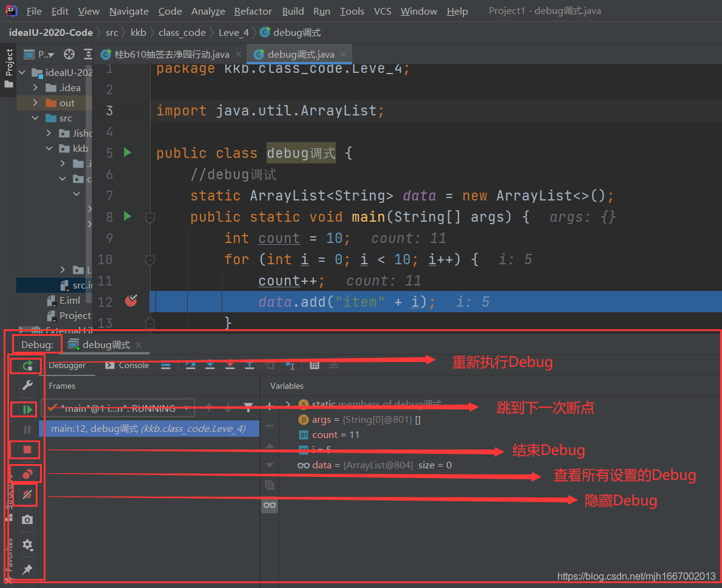Click the Rerun debug icon
722x588 pixels.
click(27, 366)
